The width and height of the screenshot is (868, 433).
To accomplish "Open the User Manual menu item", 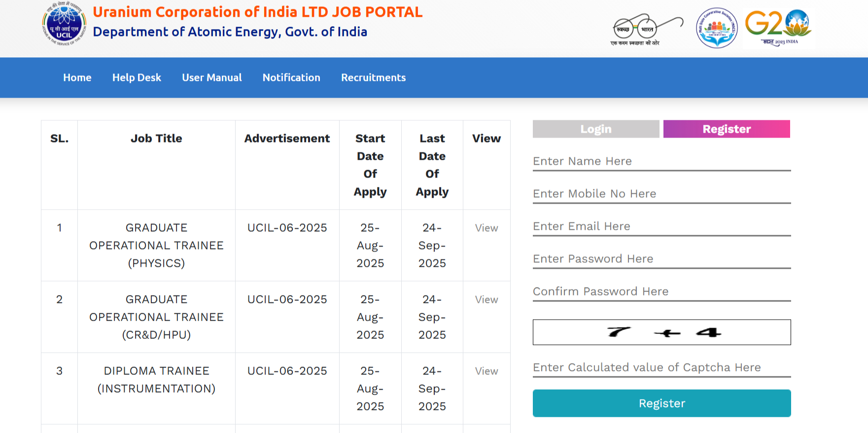I will (212, 77).
